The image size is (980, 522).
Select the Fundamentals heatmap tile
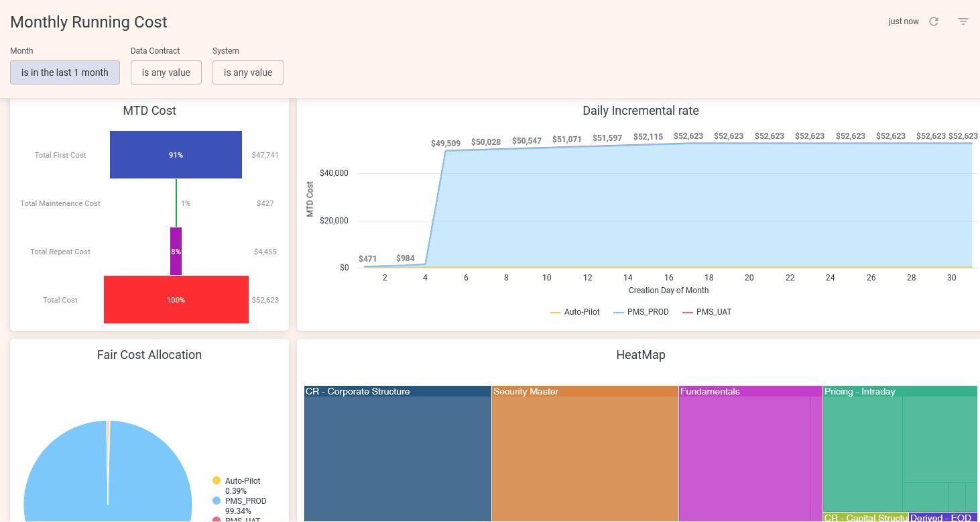pyautogui.click(x=744, y=456)
